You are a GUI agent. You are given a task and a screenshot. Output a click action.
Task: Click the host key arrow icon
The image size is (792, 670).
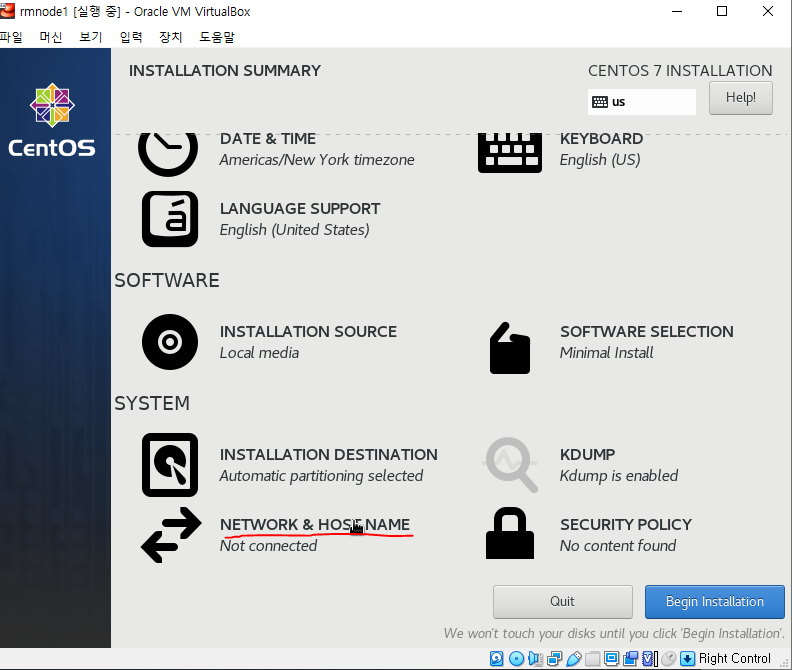(x=687, y=658)
